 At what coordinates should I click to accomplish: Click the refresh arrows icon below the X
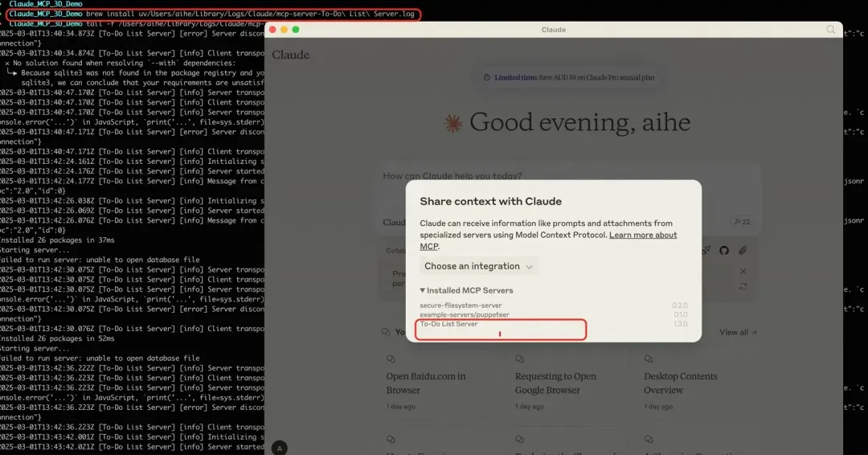743,286
